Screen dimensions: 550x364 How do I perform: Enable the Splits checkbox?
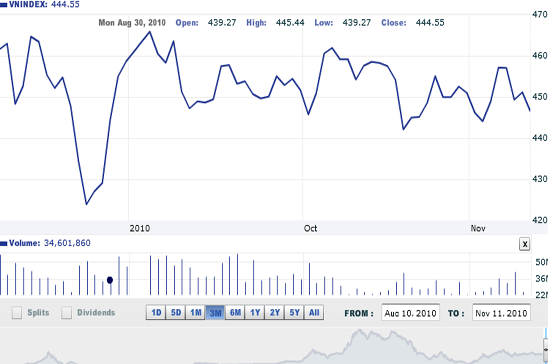pyautogui.click(x=17, y=312)
